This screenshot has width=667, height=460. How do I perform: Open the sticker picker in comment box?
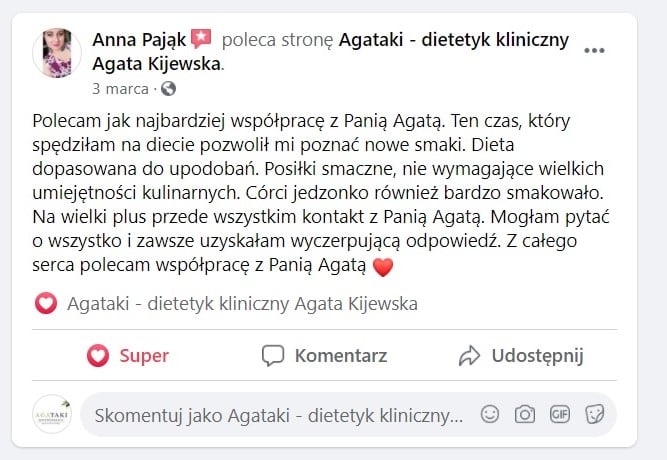coord(593,413)
